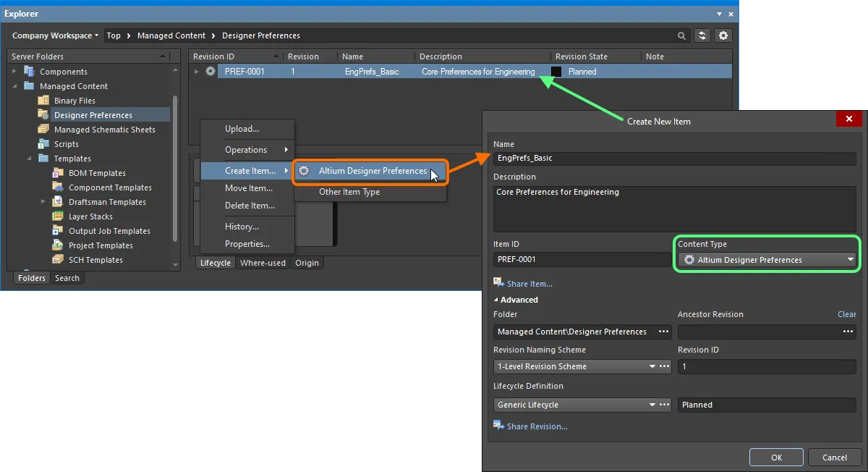
Task: Choose Delete Item... from the context menu
Action: [x=247, y=206]
